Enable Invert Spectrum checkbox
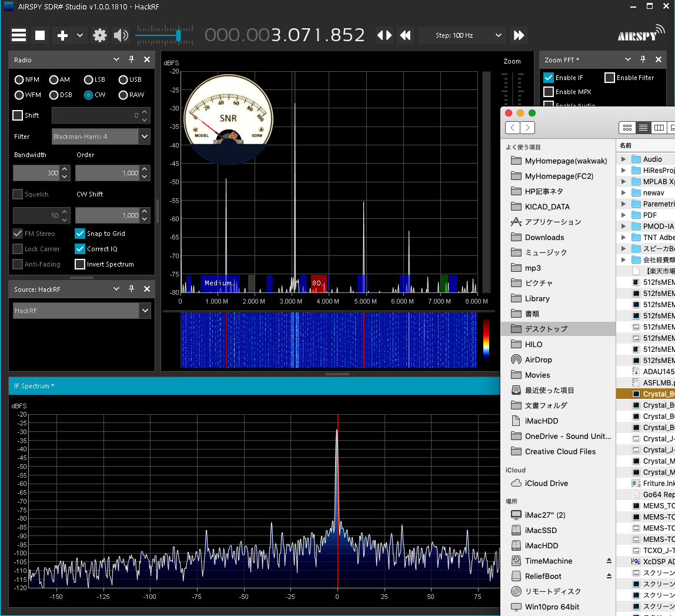The image size is (675, 616). click(80, 264)
